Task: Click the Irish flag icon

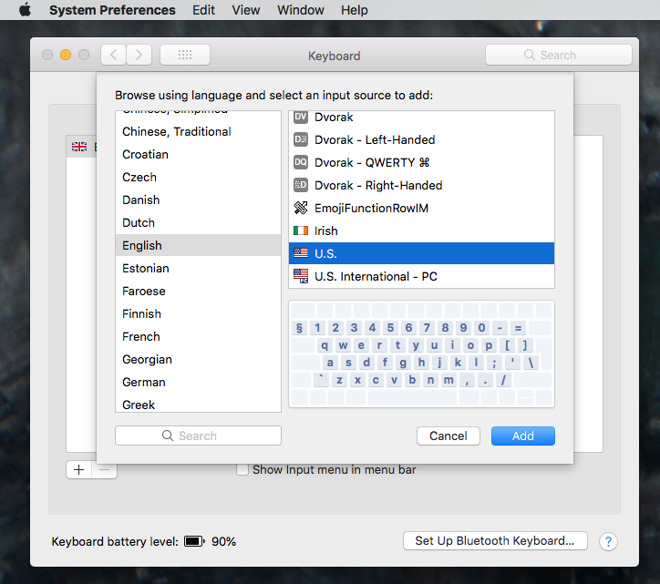Action: click(x=301, y=230)
